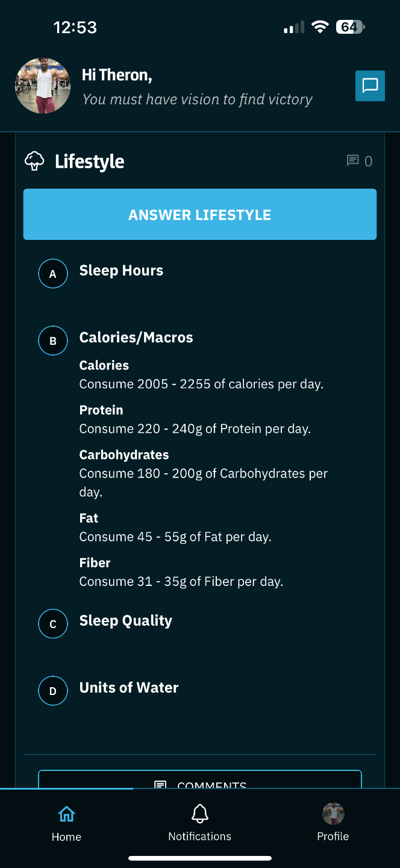Tap the comments icon on Comments button

160,785
